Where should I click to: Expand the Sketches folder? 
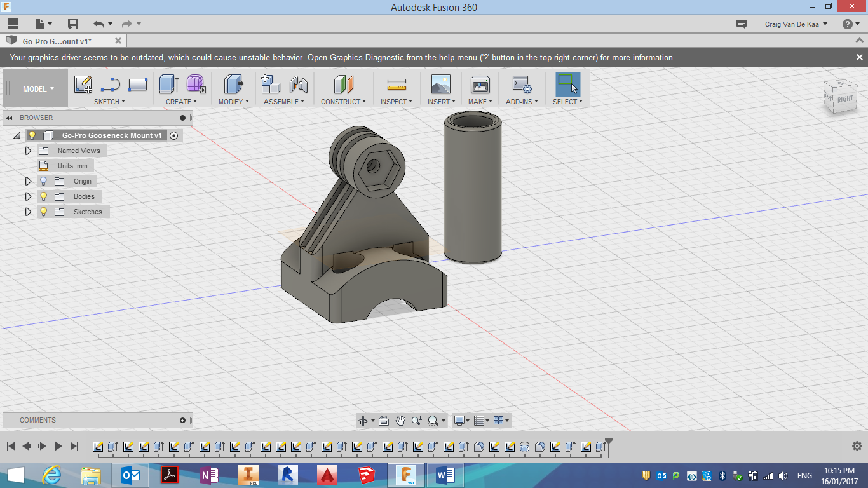point(28,212)
